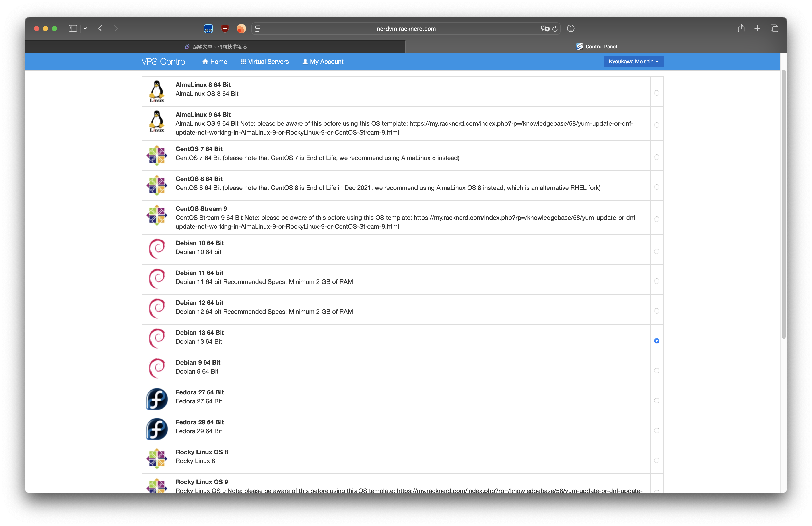Viewport: 812px width, 526px height.
Task: Open the Virtual Servers menu item
Action: click(264, 62)
